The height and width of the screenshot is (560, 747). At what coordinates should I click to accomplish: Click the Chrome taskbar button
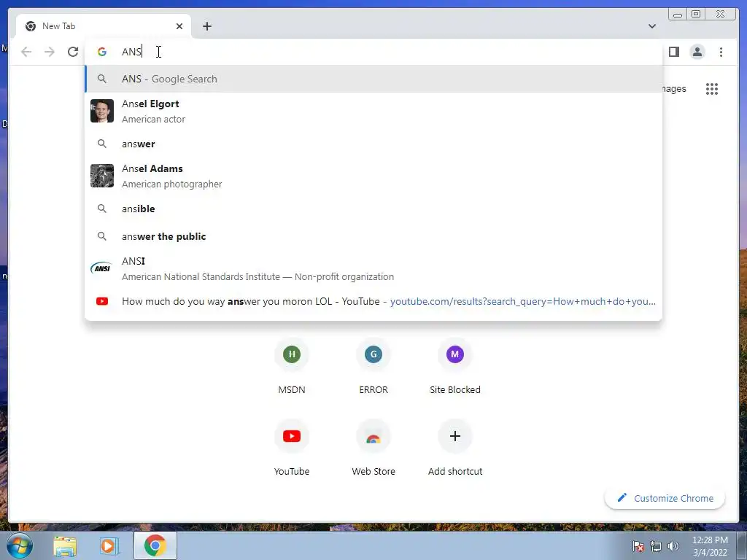(x=155, y=545)
